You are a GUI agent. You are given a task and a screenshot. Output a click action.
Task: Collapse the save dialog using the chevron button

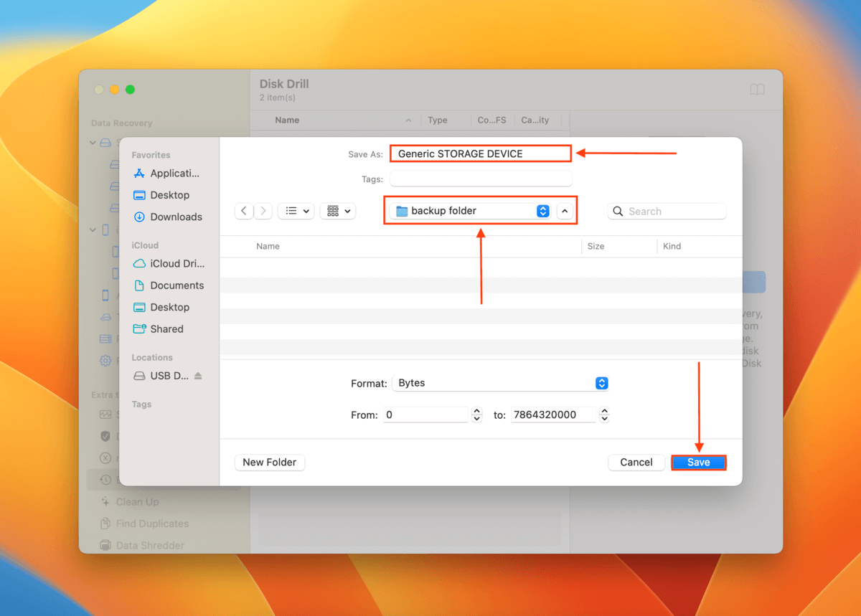[x=565, y=211]
